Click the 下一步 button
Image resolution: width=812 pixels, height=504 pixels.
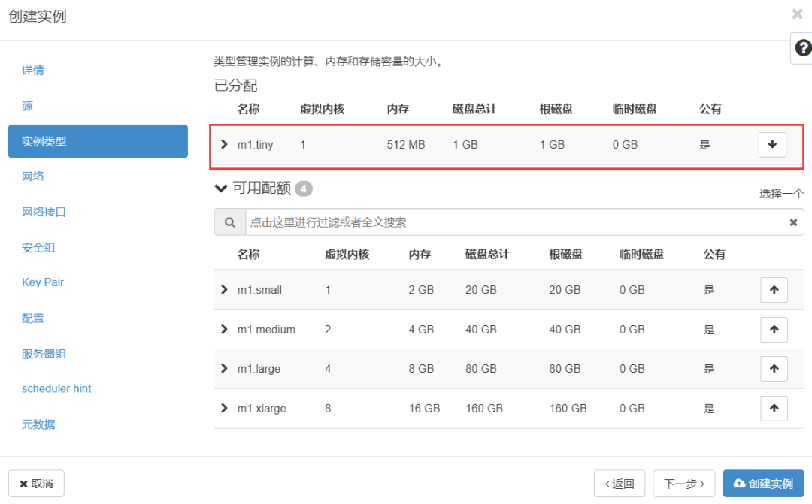pyautogui.click(x=683, y=484)
